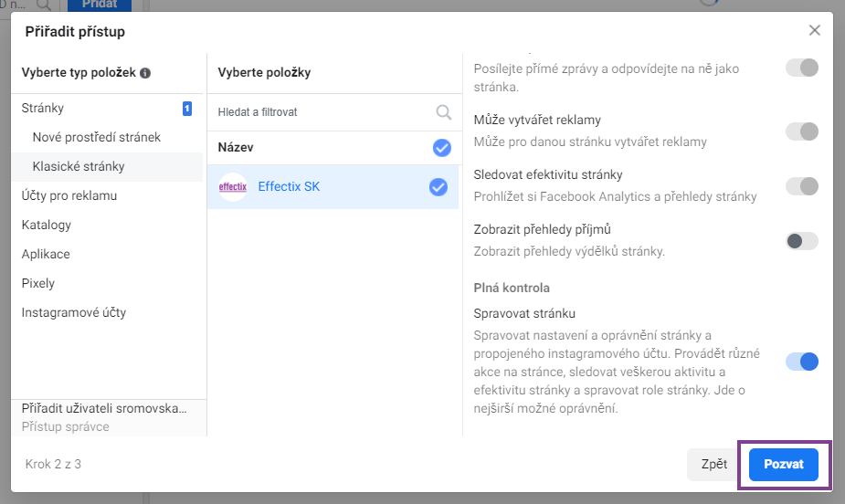Close the Přiřadit přístup dialog
This screenshot has width=845, height=504.
(x=814, y=30)
